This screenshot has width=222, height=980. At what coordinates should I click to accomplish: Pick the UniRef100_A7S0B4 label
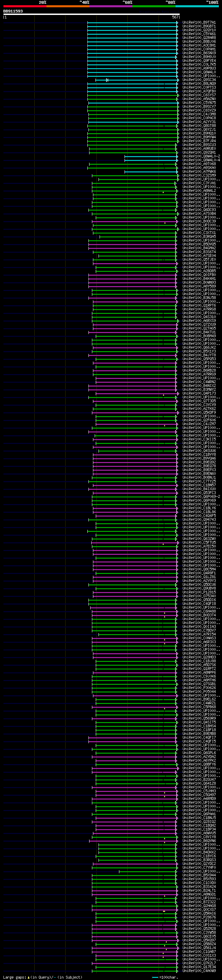pyautogui.click(x=199, y=213)
